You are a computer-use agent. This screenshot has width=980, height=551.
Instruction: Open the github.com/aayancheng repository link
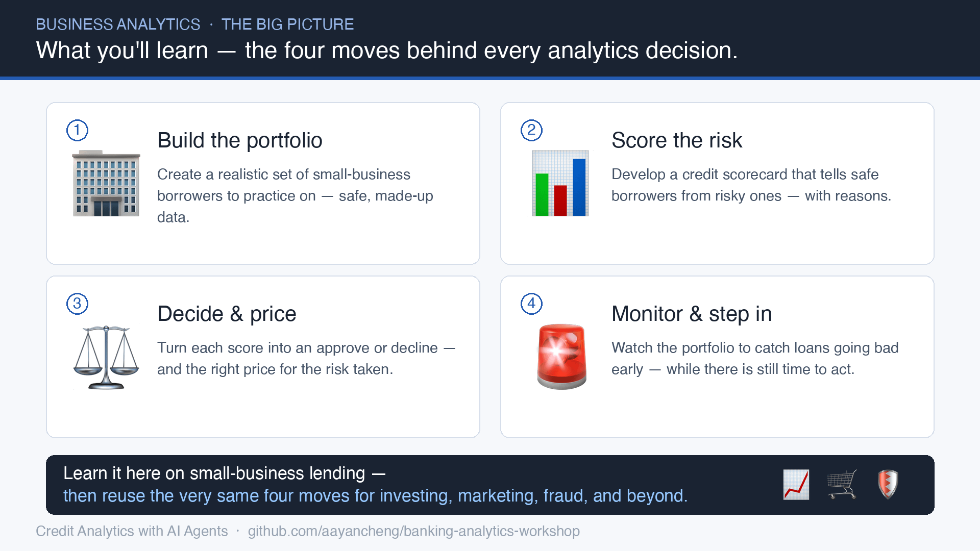pos(414,531)
